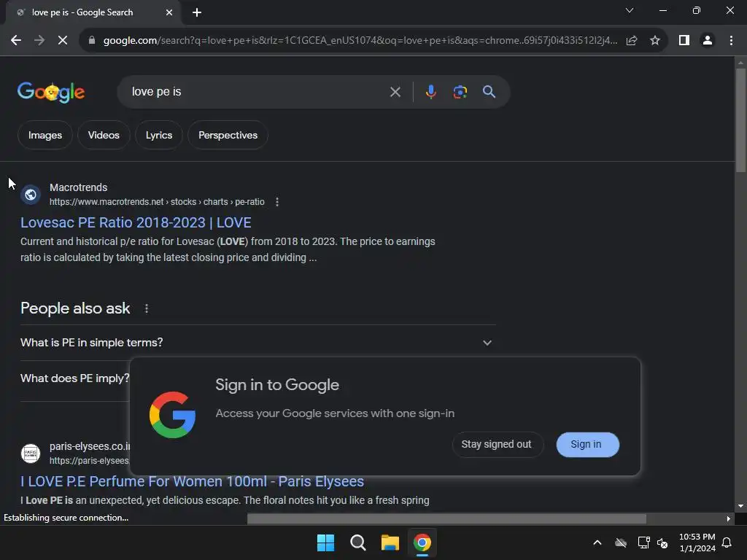Click the horizontal scrollbar thumb
This screenshot has height=560, width=747.
[447, 518]
